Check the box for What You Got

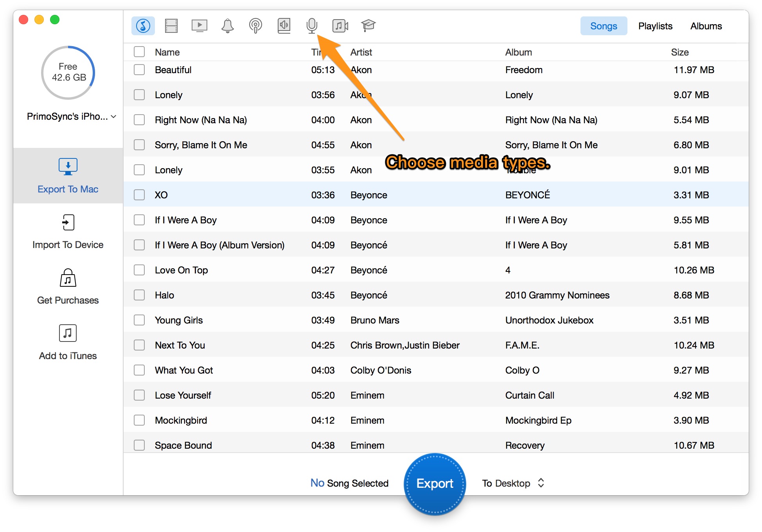tap(139, 370)
